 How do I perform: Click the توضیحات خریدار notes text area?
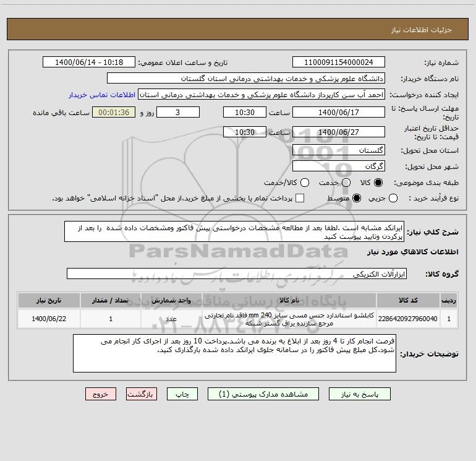point(234,353)
